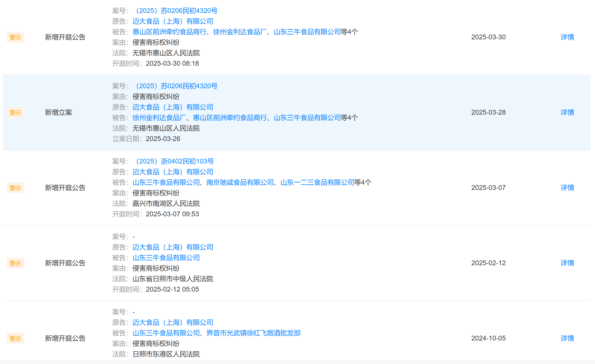Image resolution: width=595 pixels, height=364 pixels.
Task: Open 详情 for the 2025-03-30 record
Action: [567, 37]
